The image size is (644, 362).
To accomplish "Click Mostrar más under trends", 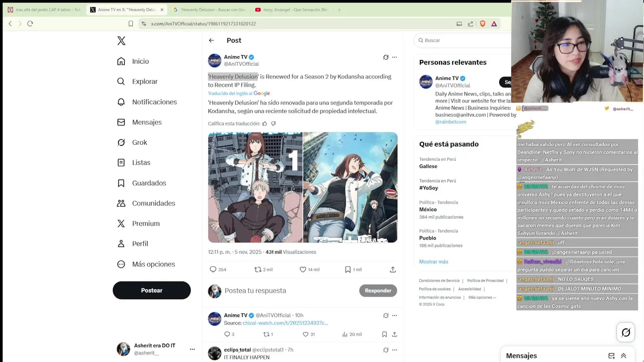I will [x=434, y=261].
